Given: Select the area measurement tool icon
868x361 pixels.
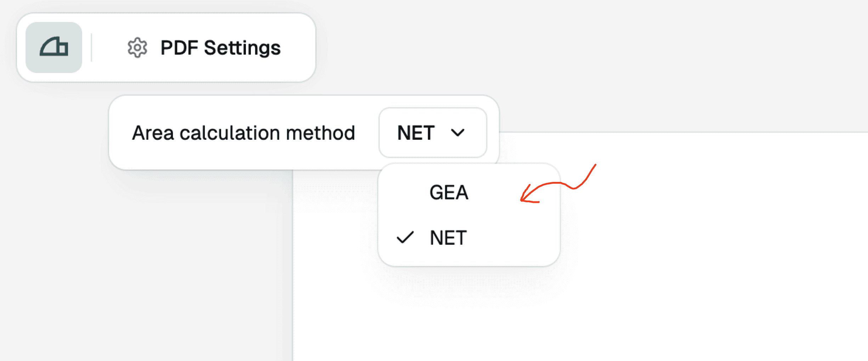Looking at the screenshot, I should 54,48.
